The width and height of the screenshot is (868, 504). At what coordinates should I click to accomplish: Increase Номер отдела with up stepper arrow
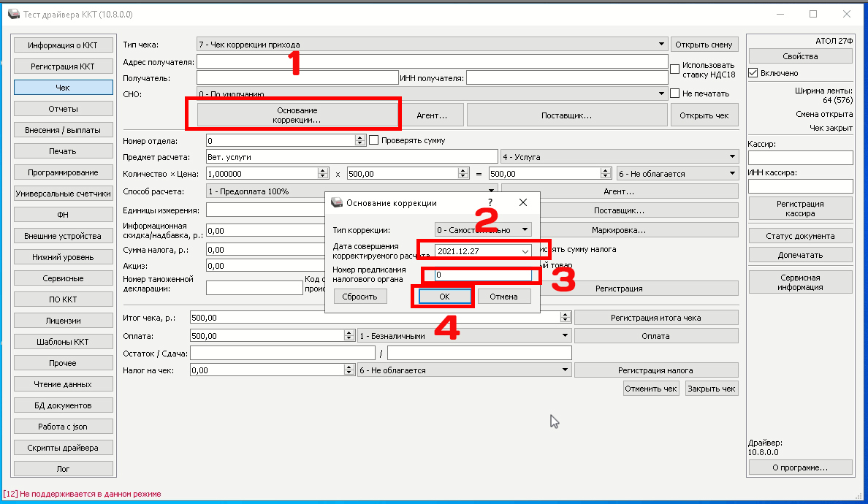point(360,138)
